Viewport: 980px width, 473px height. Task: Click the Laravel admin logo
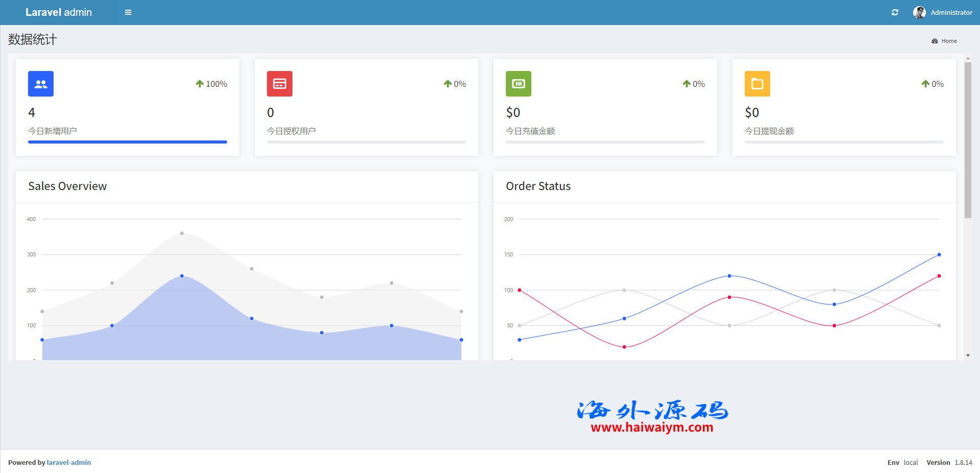(59, 12)
